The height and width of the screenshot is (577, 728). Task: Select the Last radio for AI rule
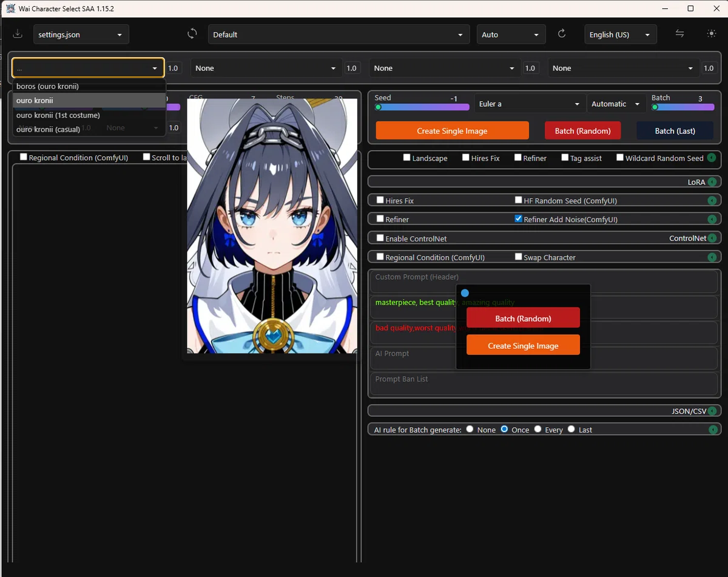click(x=571, y=429)
